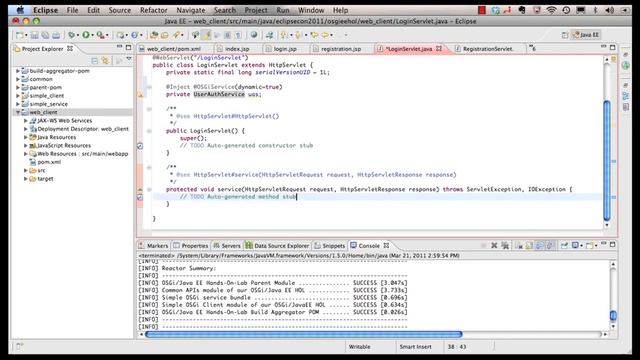Open the Source menu
640x360 pixels.
(120, 10)
